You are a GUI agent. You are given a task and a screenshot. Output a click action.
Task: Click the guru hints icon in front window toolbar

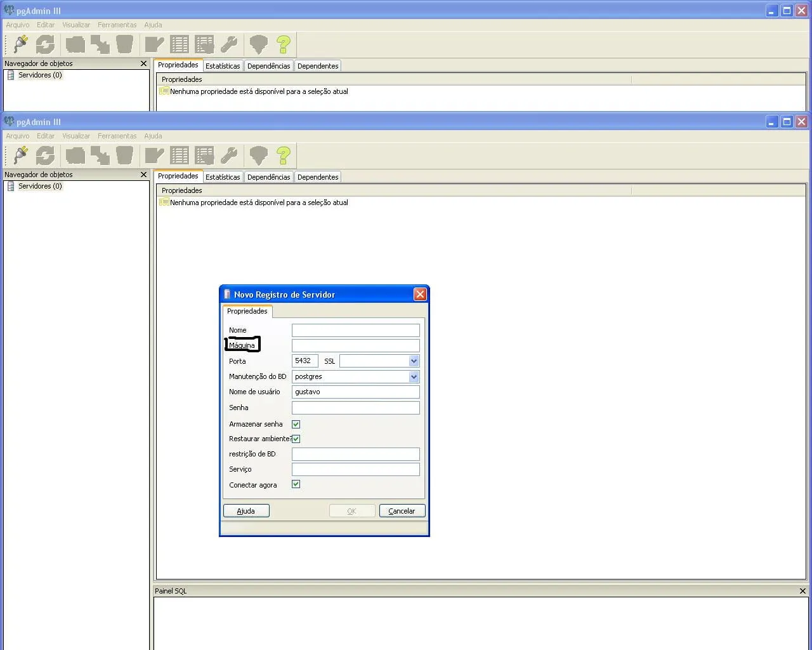coord(259,155)
